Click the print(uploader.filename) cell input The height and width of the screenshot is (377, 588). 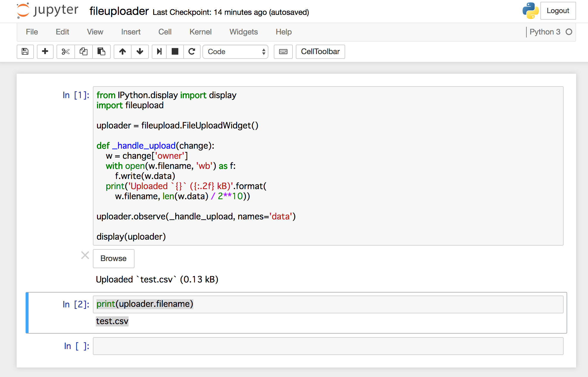328,304
